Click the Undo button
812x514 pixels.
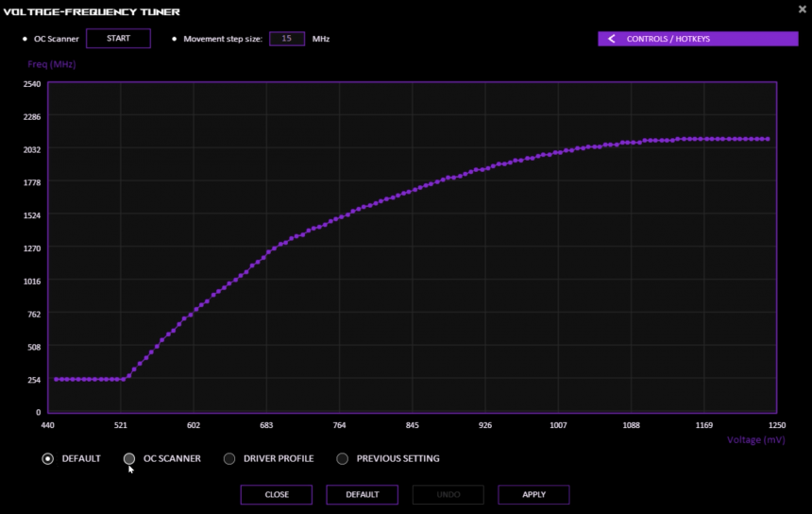point(448,494)
